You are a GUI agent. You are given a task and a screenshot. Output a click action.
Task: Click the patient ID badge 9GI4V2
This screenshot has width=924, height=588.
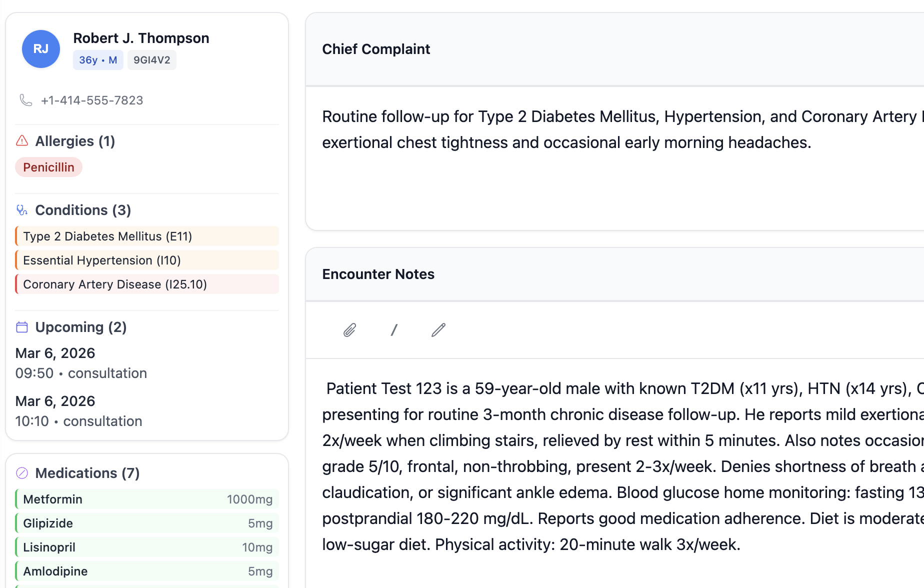151,59
